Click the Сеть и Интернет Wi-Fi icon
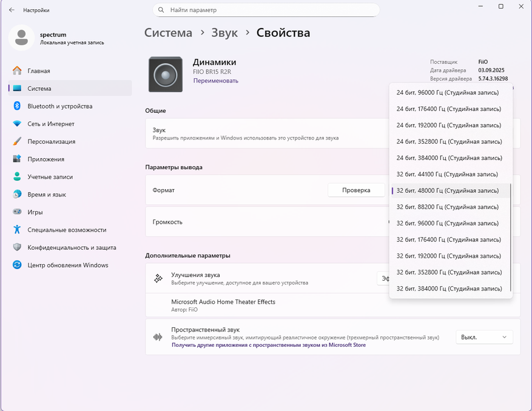The width and height of the screenshot is (532, 411). click(x=17, y=124)
